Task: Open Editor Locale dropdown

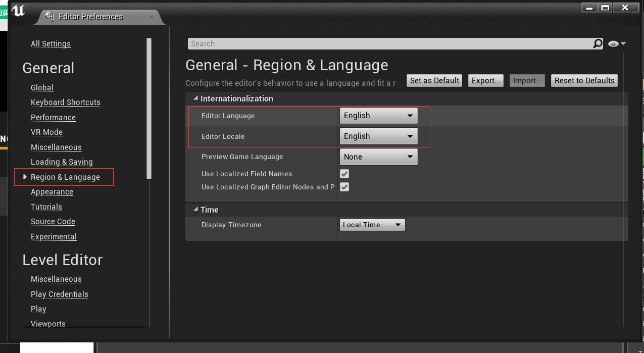Action: coord(379,136)
